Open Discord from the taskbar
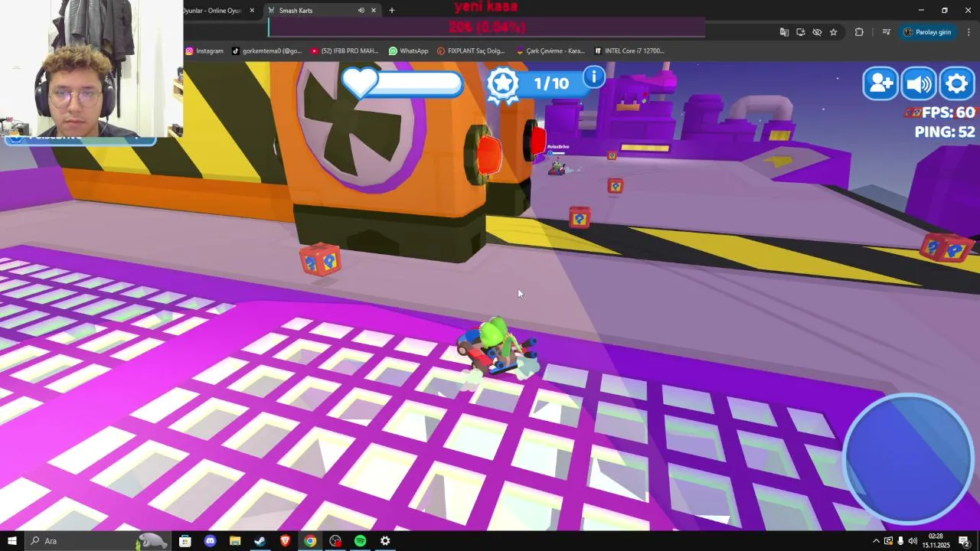This screenshot has height=551, width=980. (210, 541)
